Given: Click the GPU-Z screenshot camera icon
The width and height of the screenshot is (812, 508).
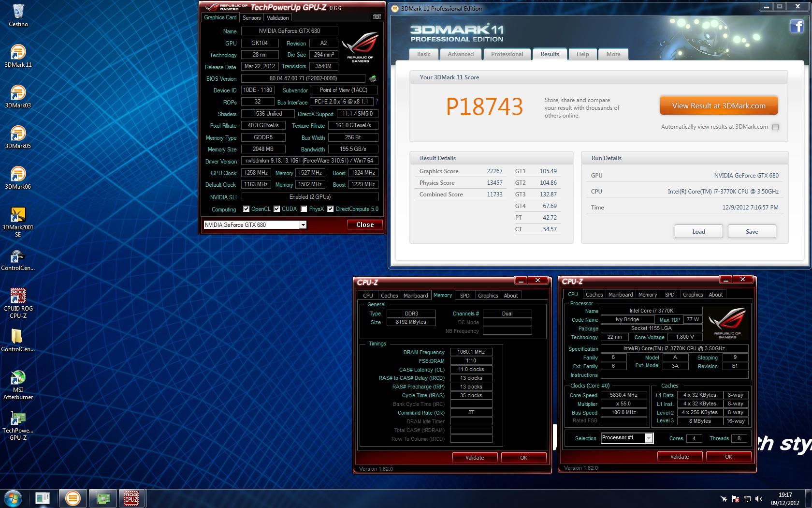Looking at the screenshot, I should [x=377, y=17].
